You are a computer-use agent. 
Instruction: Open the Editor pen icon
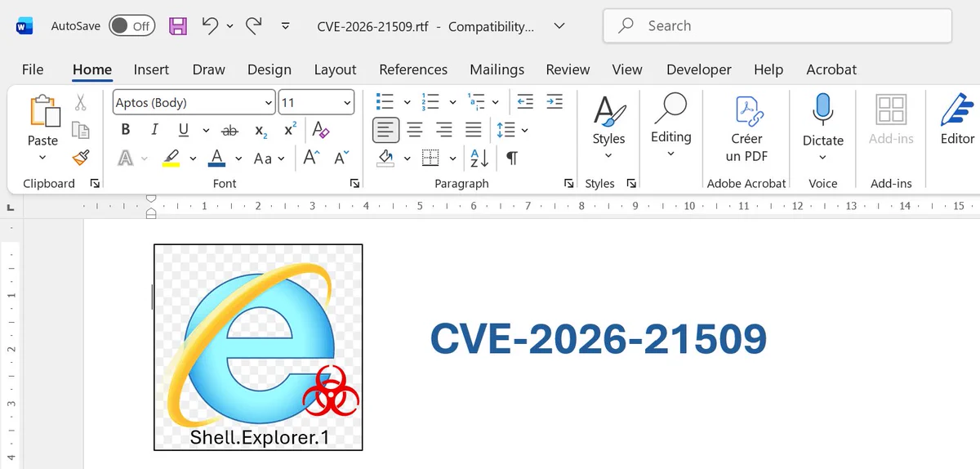pyautogui.click(x=957, y=109)
